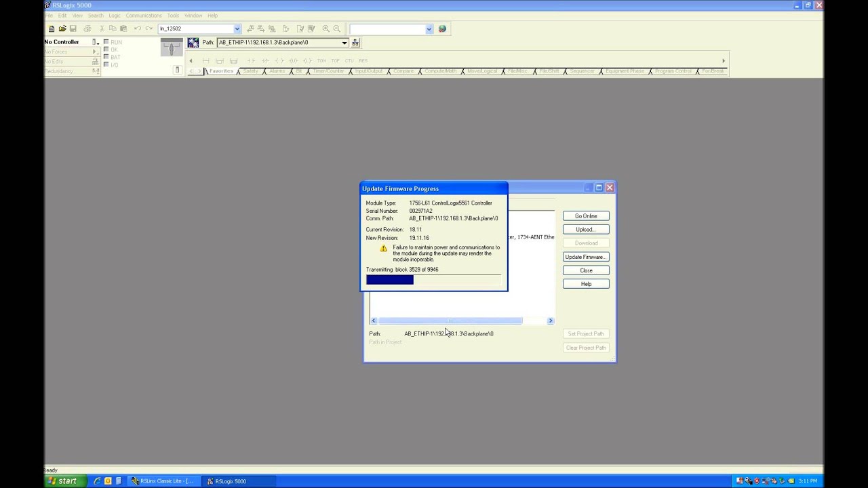Click the Print toolbar icon
The height and width of the screenshot is (488, 868).
pos(87,28)
